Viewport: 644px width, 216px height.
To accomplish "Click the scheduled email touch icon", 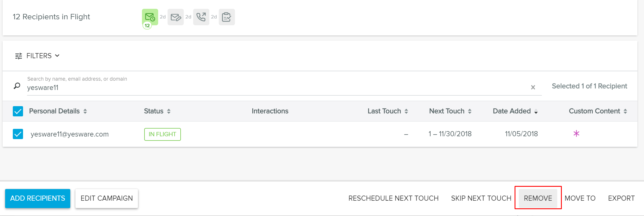I will coord(150,17).
